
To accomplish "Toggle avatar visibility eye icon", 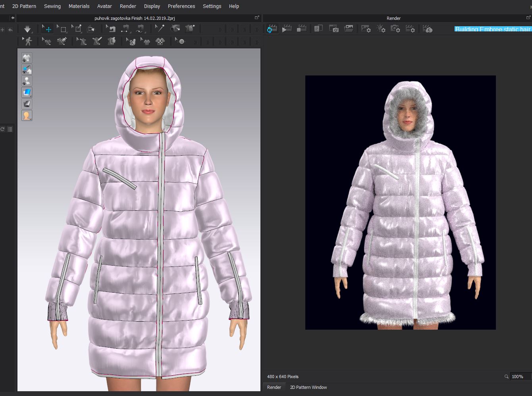I will 27,81.
